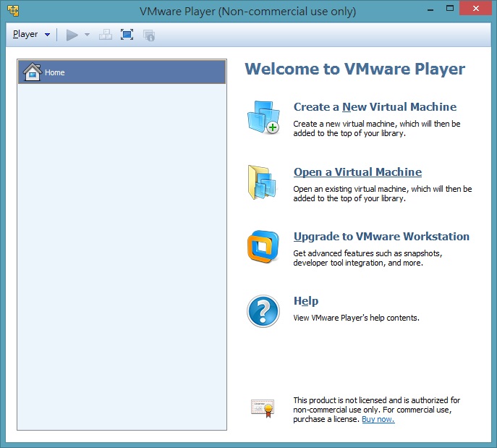Viewport: 497px width, 448px height.
Task: Click Upgrade to VMware Workstation link
Action: click(x=381, y=237)
